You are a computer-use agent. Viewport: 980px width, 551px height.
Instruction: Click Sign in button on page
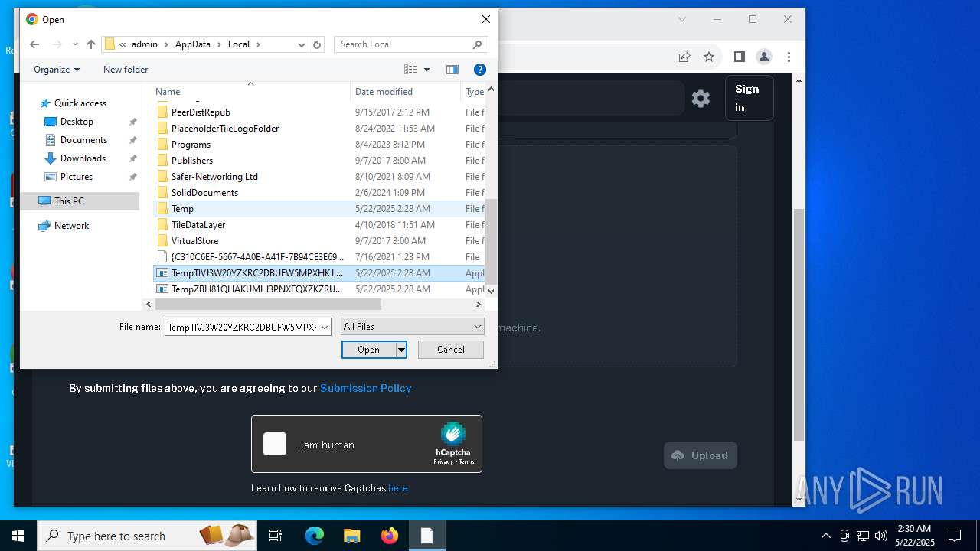[749, 98]
